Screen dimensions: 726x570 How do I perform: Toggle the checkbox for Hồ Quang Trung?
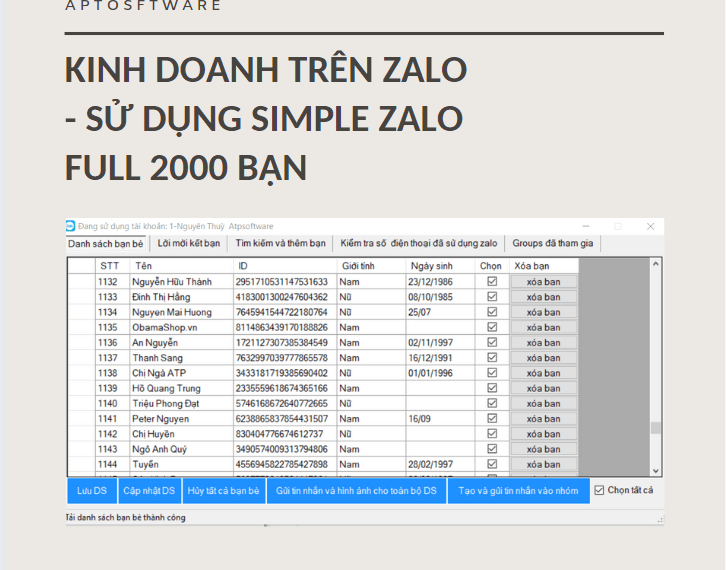[492, 388]
